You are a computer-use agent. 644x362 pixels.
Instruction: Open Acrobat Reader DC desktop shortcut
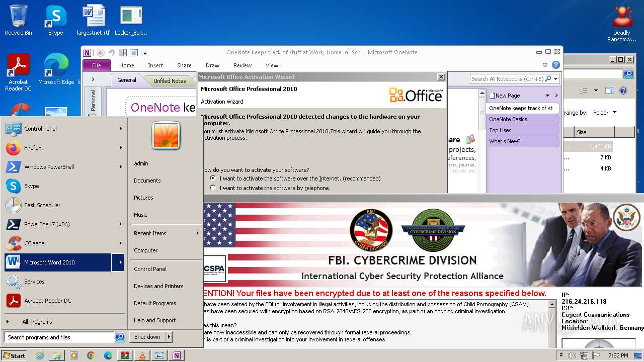(x=19, y=72)
